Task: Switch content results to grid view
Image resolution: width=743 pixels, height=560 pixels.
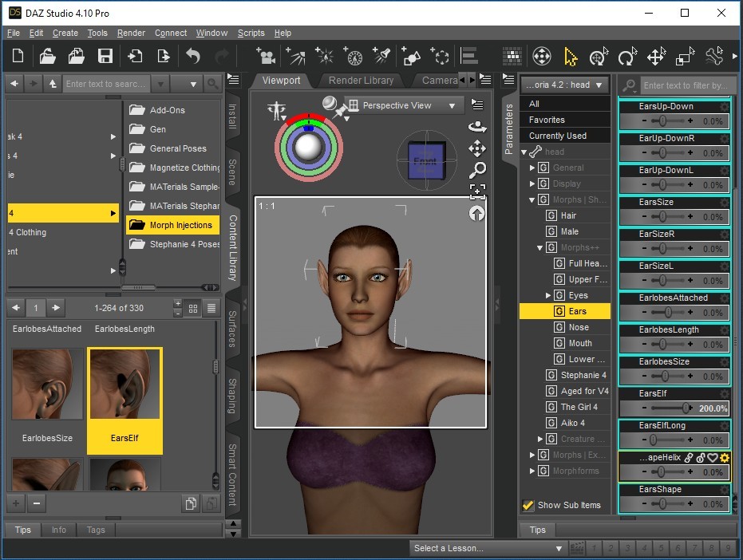Action: (193, 309)
